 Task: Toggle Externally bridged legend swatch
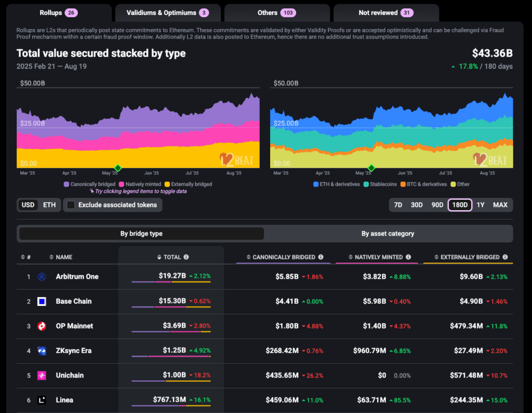click(167, 184)
